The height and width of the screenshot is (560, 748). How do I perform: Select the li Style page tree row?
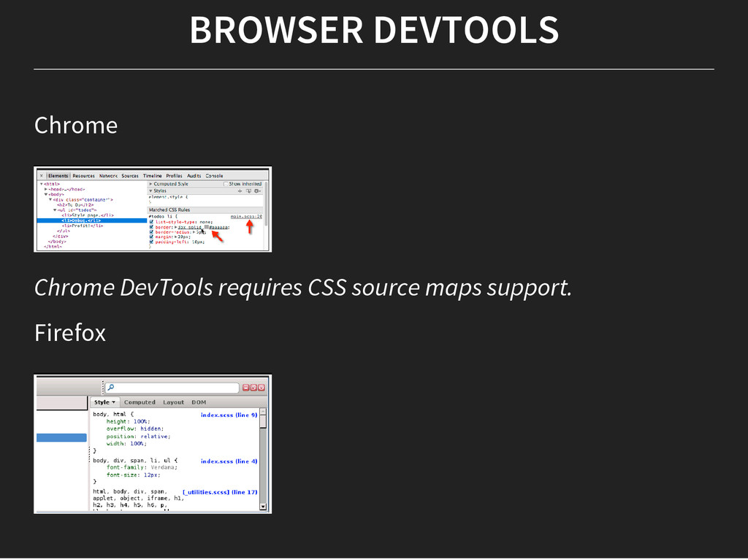pos(88,215)
